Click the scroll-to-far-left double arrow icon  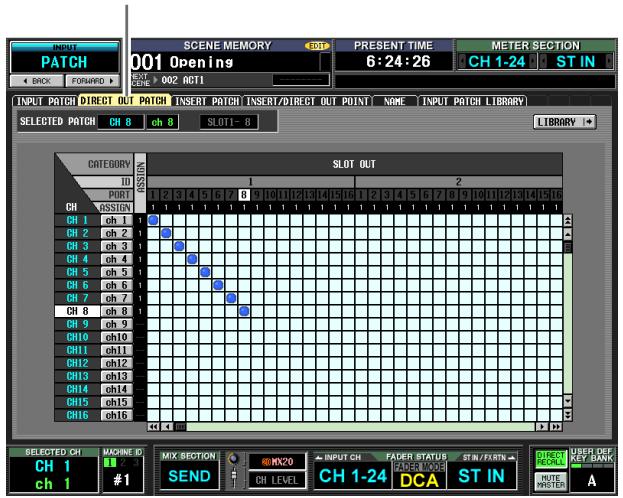(153, 427)
